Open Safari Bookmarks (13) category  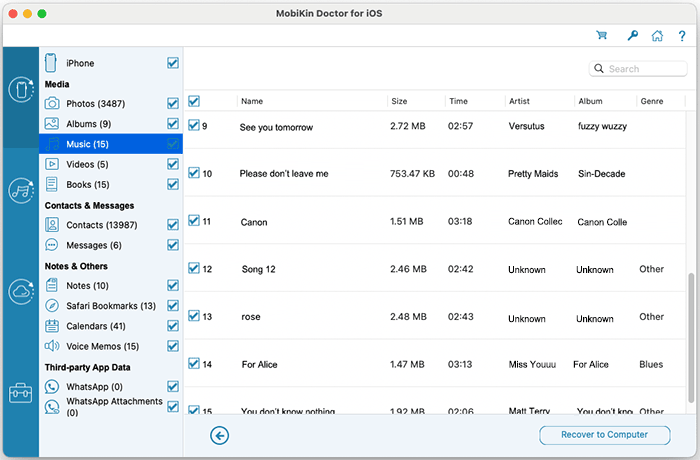coord(111,306)
